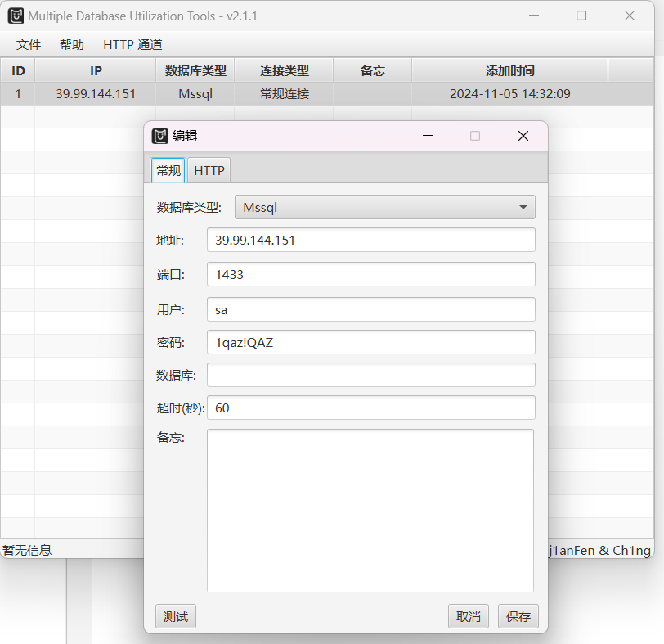Click the 地址 field with 39.99.144.151
664x644 pixels.
click(x=371, y=240)
